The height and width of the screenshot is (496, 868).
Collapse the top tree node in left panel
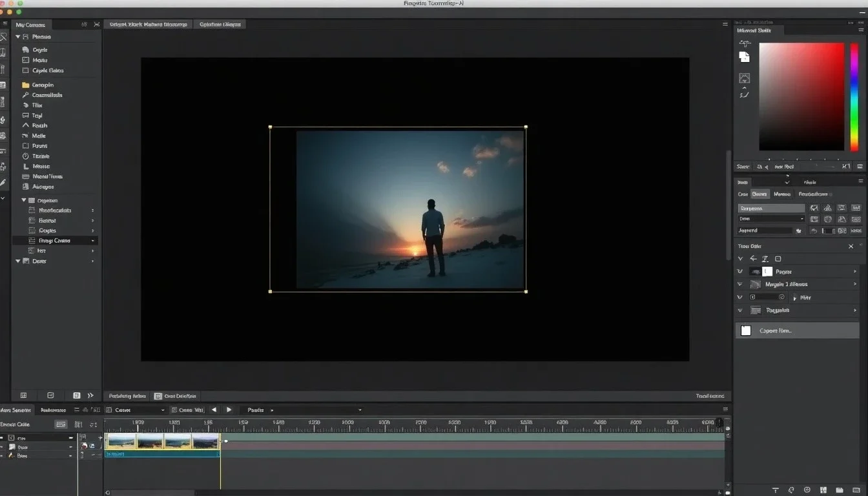18,37
